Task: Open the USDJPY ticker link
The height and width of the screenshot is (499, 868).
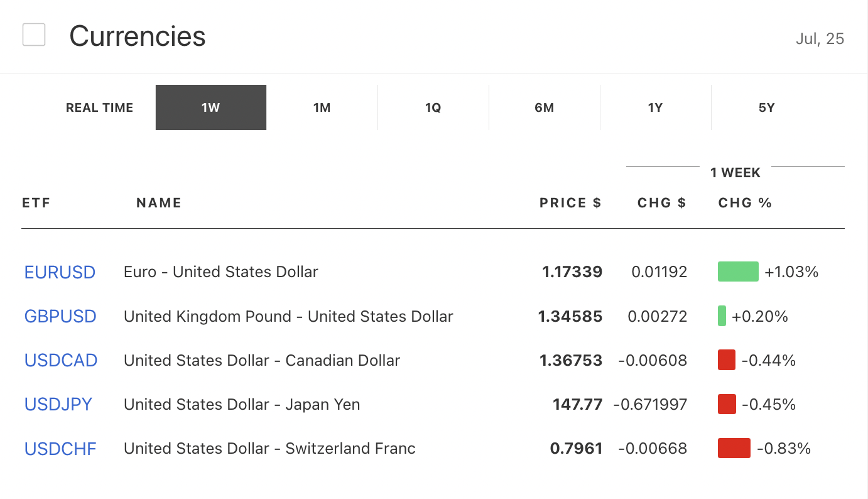Action: (58, 404)
